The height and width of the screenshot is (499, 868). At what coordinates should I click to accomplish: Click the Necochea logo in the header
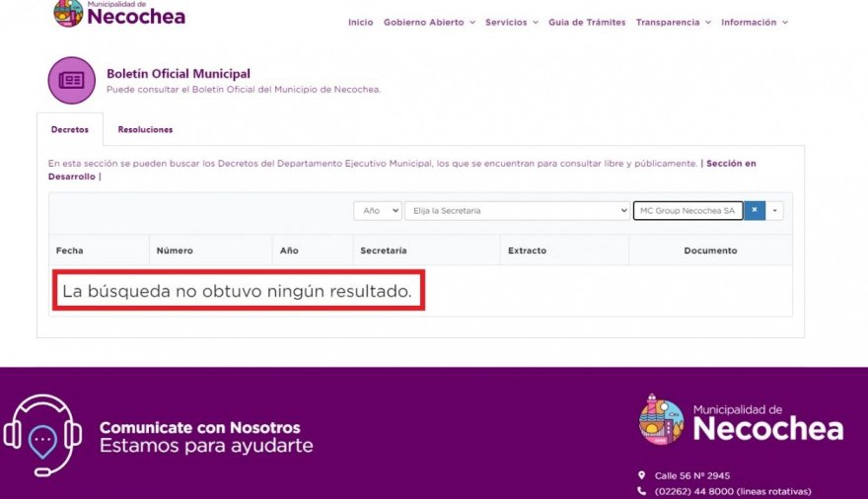coord(118,14)
